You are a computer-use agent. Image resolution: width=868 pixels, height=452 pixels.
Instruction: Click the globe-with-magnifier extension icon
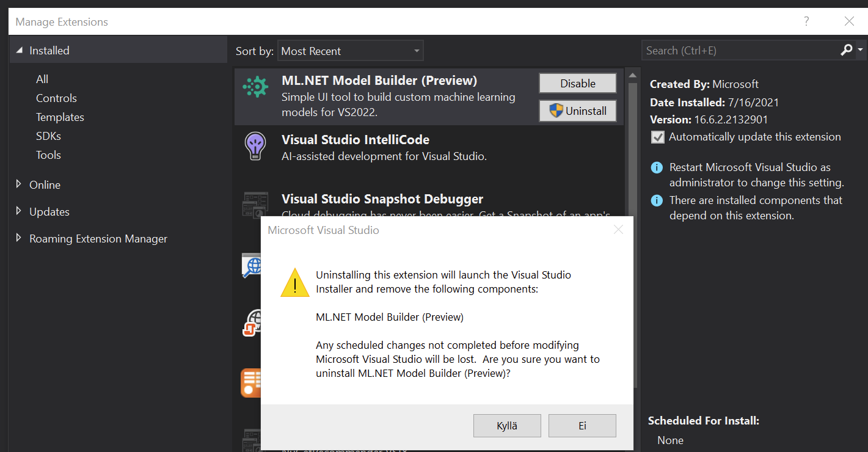tap(253, 266)
